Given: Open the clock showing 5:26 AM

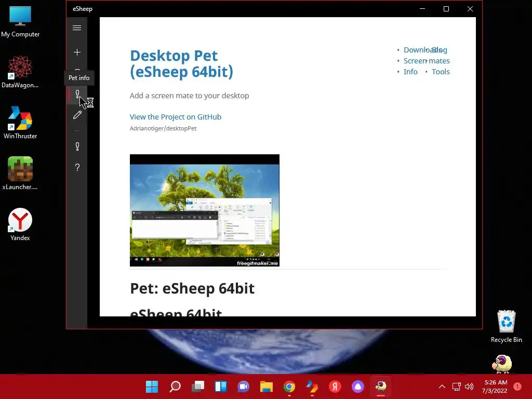Looking at the screenshot, I should [x=495, y=387].
